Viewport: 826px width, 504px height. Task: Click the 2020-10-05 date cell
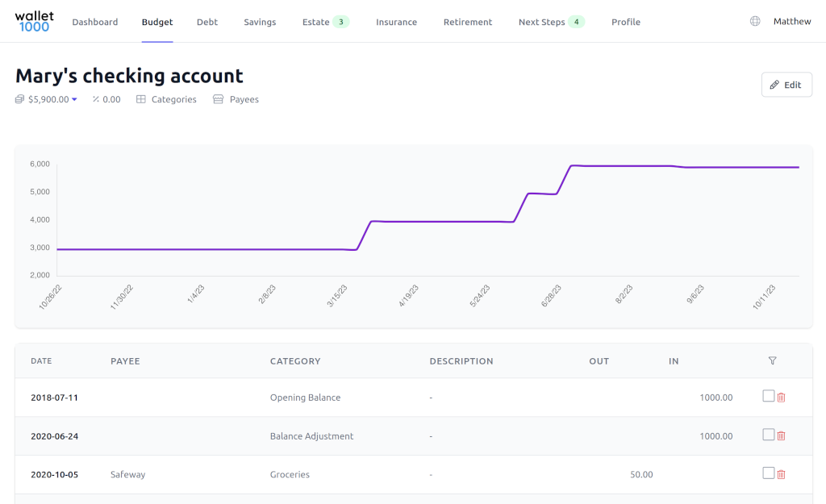point(54,474)
